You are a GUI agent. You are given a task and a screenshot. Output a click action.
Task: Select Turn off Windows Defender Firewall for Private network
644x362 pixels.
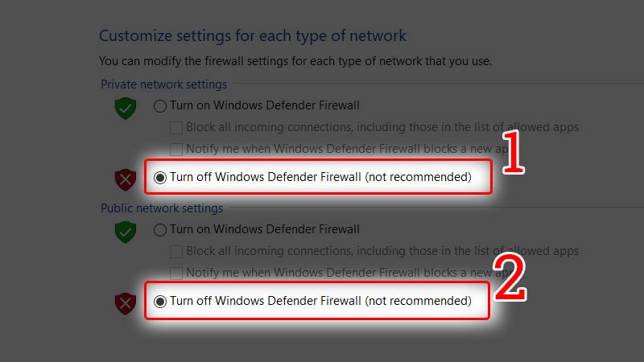(x=160, y=177)
